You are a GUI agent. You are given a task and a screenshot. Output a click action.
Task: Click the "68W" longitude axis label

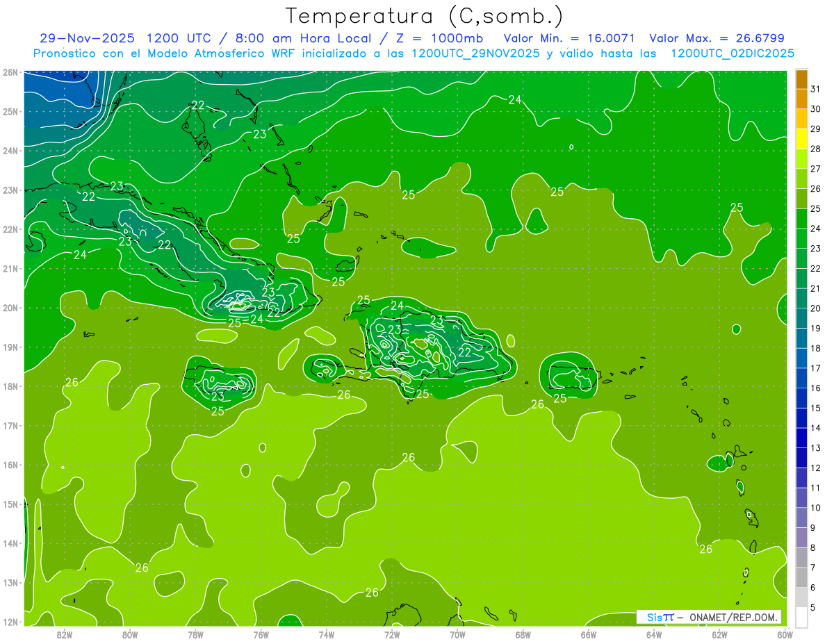point(523,634)
